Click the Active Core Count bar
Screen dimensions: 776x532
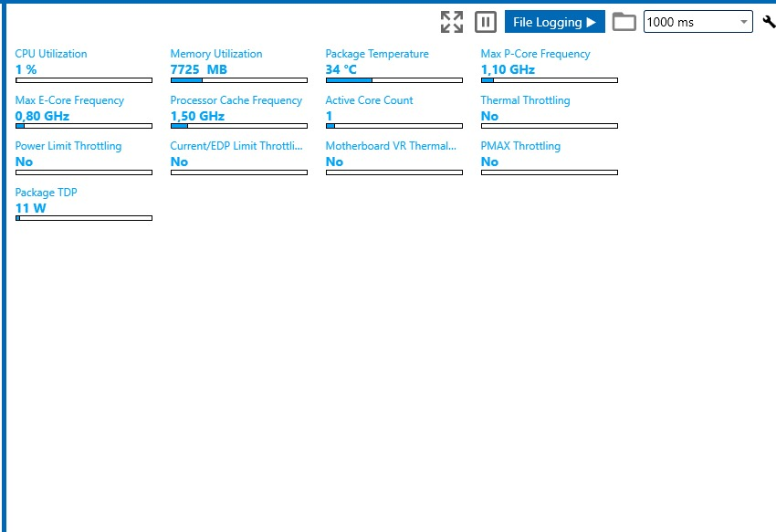(394, 126)
